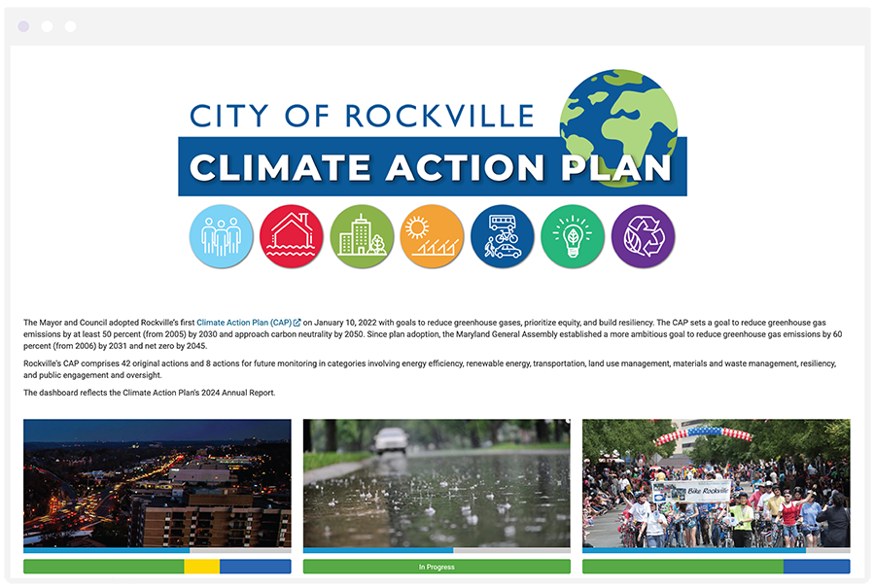
Task: Open the night city skyline photo
Action: tap(157, 483)
